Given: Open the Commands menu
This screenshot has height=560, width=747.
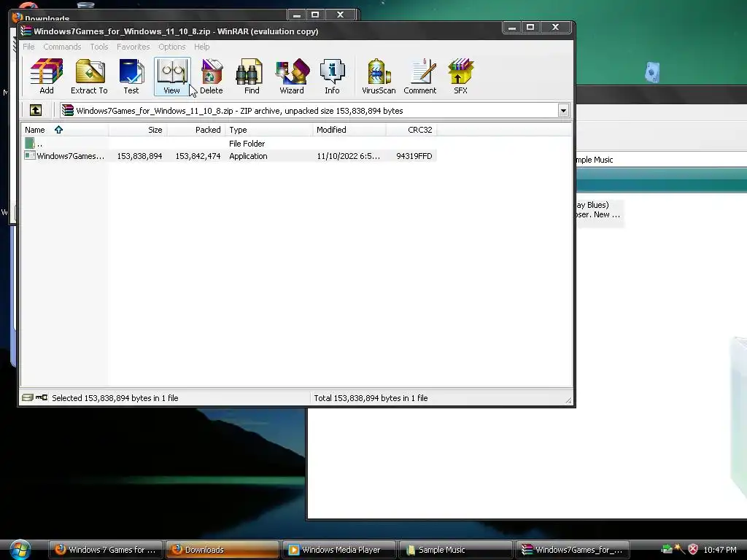Looking at the screenshot, I should point(62,47).
